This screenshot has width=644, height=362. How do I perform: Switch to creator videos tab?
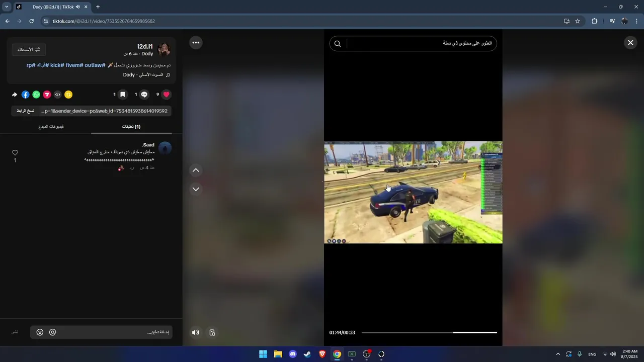coord(51,127)
